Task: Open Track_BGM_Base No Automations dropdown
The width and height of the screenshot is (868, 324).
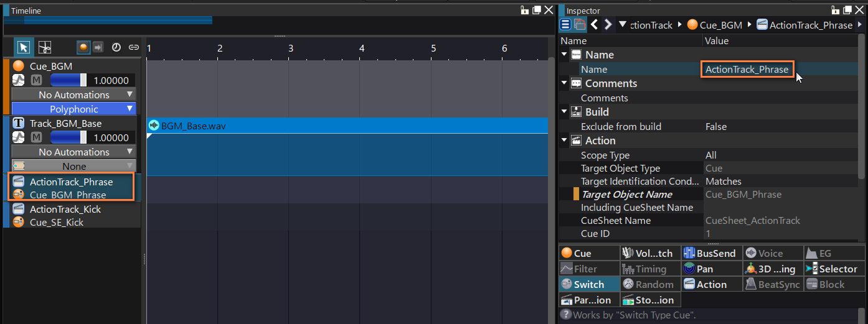Action: [73, 152]
